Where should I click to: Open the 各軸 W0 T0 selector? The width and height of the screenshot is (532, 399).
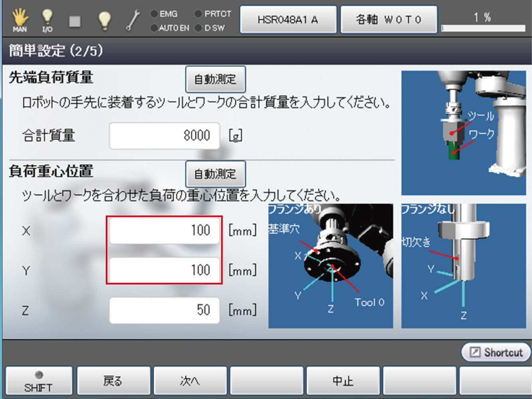coord(389,20)
